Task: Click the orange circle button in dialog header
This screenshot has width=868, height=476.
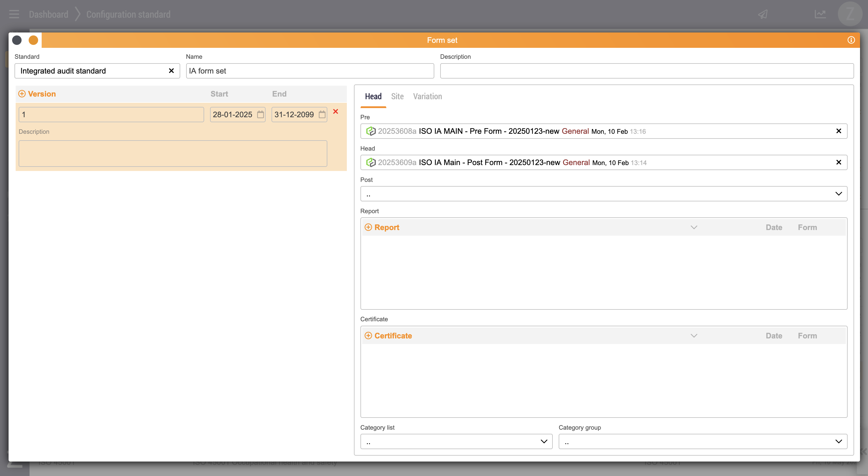Action: point(33,40)
